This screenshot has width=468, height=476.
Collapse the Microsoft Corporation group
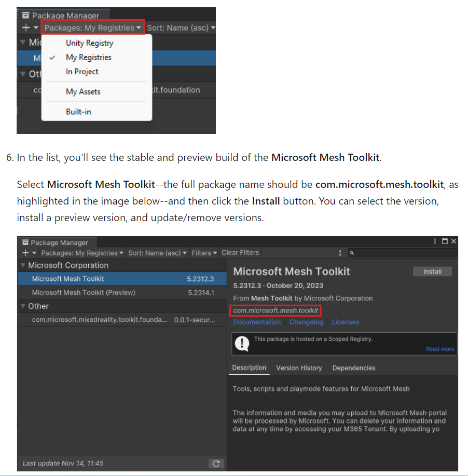(x=23, y=265)
